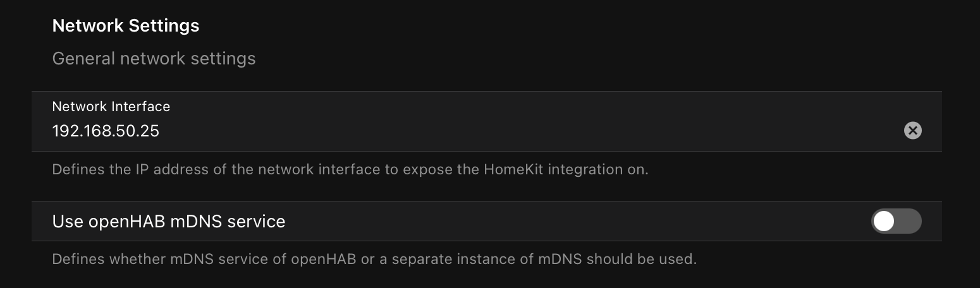
Task: Select the Network Settings heading
Action: pyautogui.click(x=126, y=26)
